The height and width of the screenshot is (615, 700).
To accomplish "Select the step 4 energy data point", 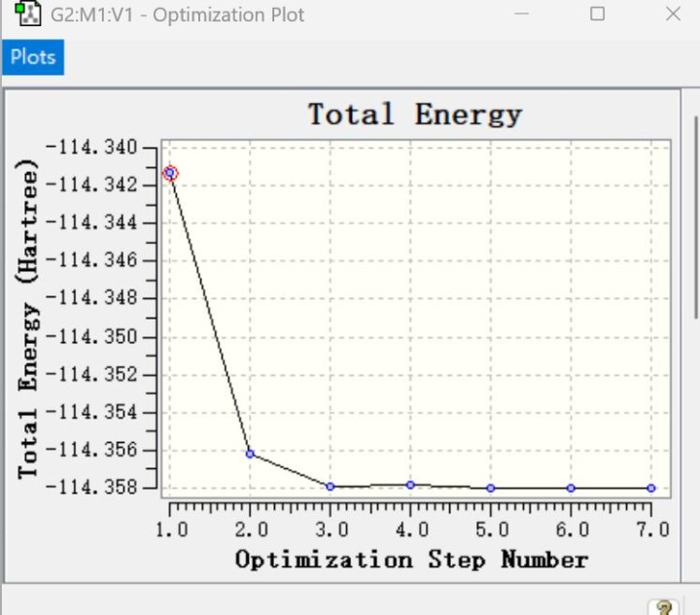I will click(x=410, y=485).
